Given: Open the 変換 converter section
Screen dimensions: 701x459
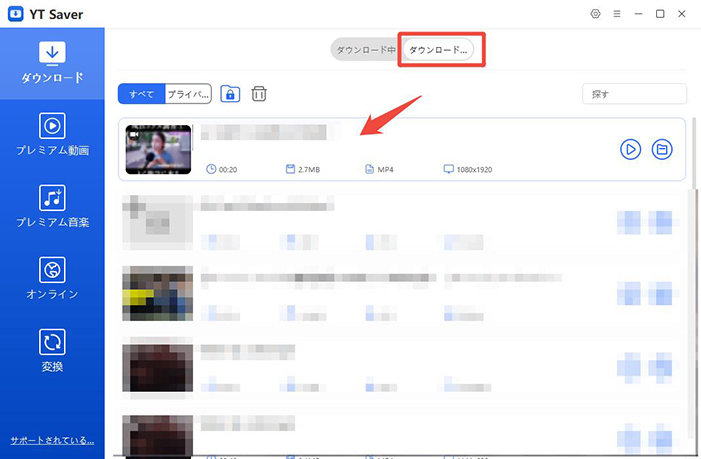Looking at the screenshot, I should pos(52,351).
